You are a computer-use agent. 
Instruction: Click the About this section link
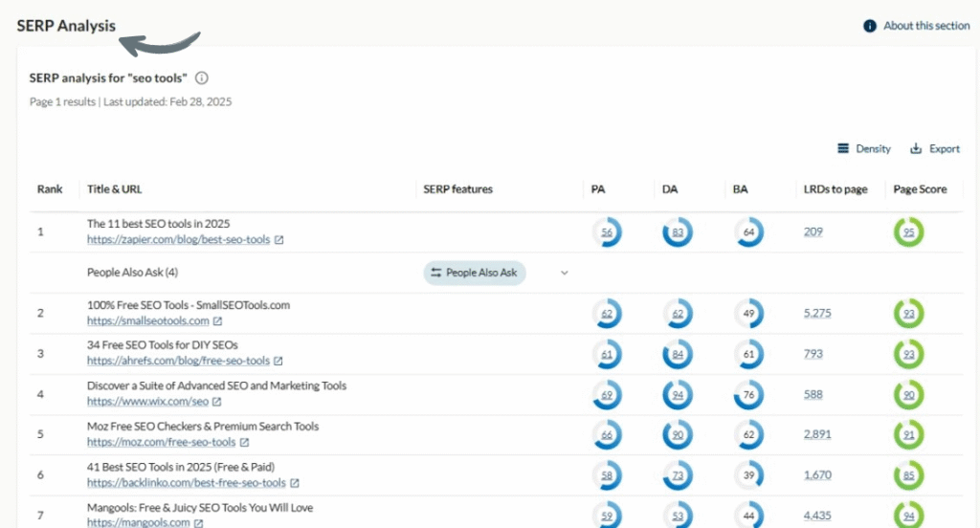click(926, 26)
